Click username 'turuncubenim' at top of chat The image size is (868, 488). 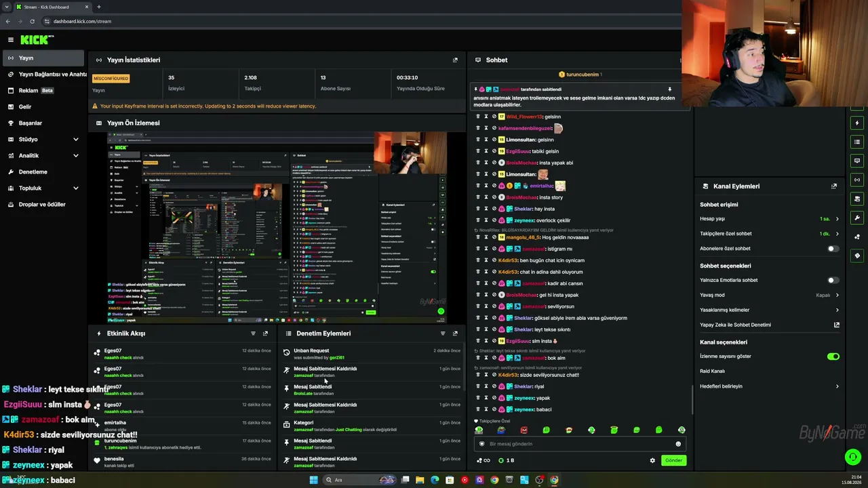click(x=583, y=75)
